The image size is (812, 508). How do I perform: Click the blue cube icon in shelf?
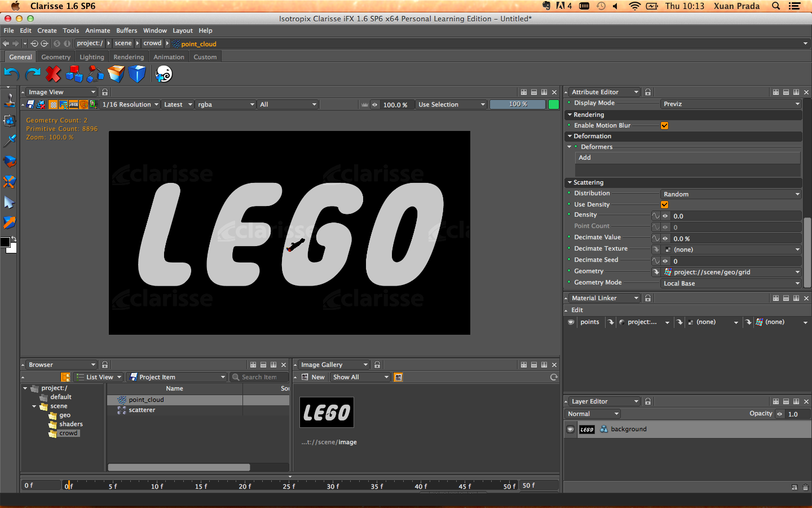pos(137,74)
